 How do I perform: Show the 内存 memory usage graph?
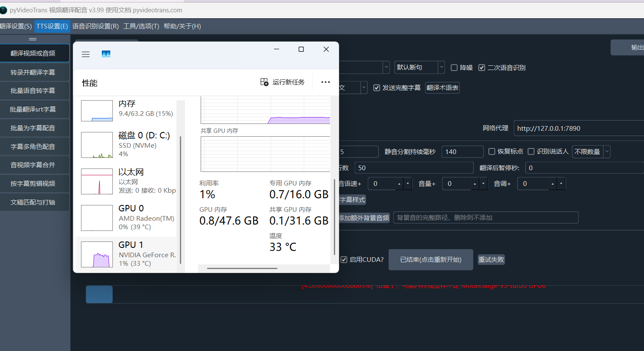97,110
